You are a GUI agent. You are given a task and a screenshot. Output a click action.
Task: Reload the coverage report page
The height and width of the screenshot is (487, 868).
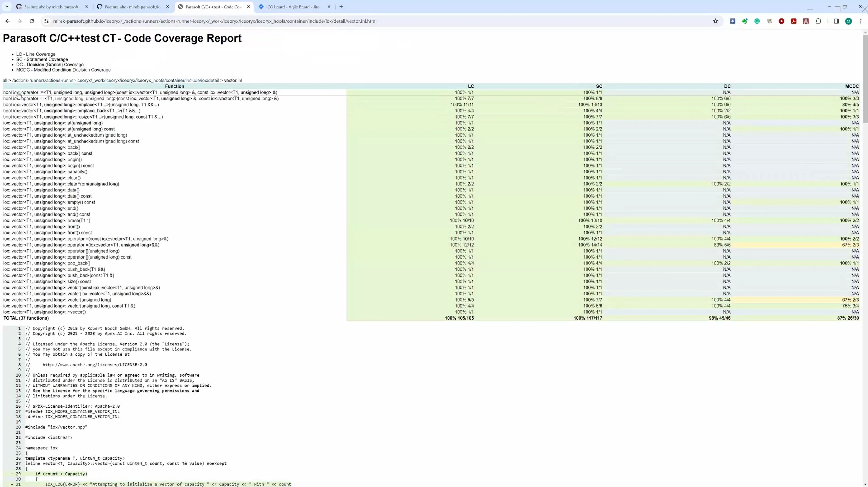pos(32,21)
